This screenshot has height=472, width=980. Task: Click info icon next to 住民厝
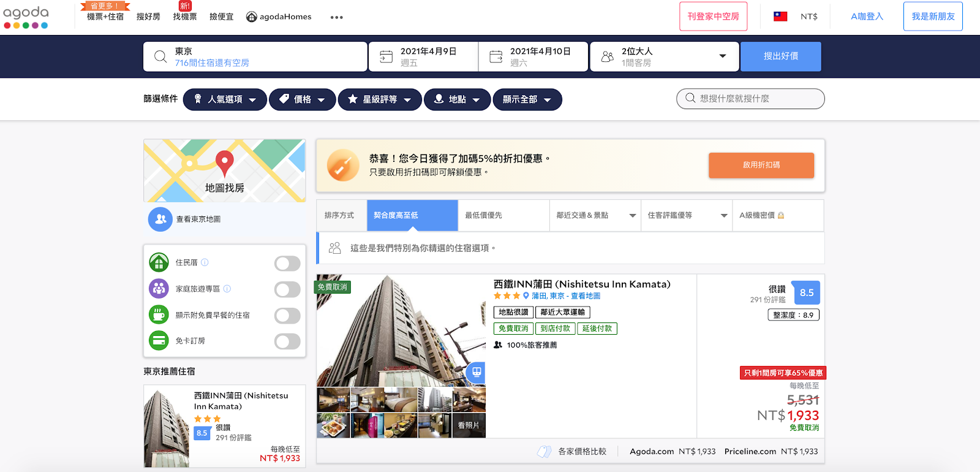(x=205, y=262)
